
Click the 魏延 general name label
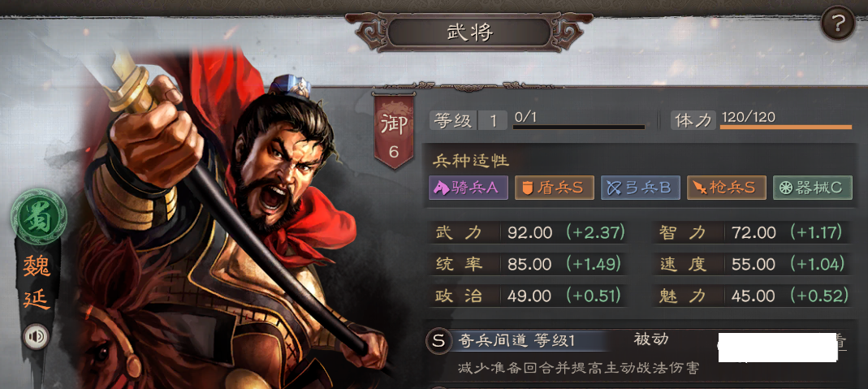(x=37, y=282)
